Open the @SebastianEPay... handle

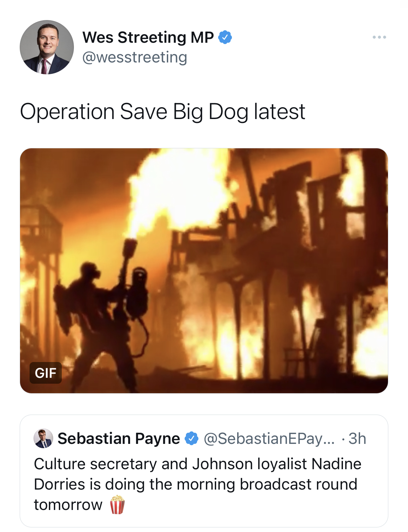coord(269,438)
